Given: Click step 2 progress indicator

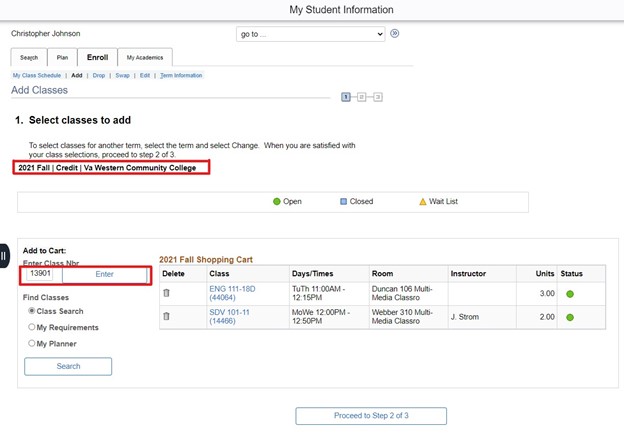Looking at the screenshot, I should pos(362,97).
